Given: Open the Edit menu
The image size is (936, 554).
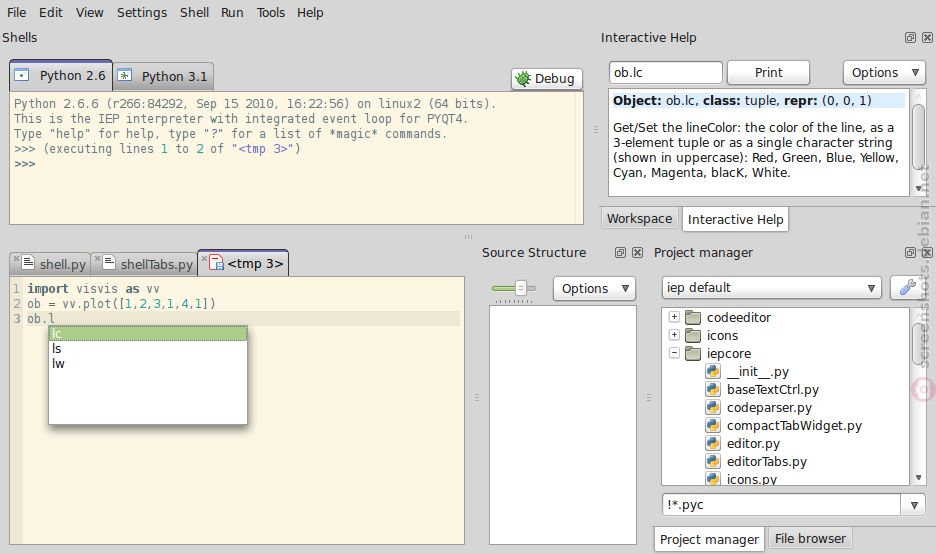Looking at the screenshot, I should click(51, 13).
